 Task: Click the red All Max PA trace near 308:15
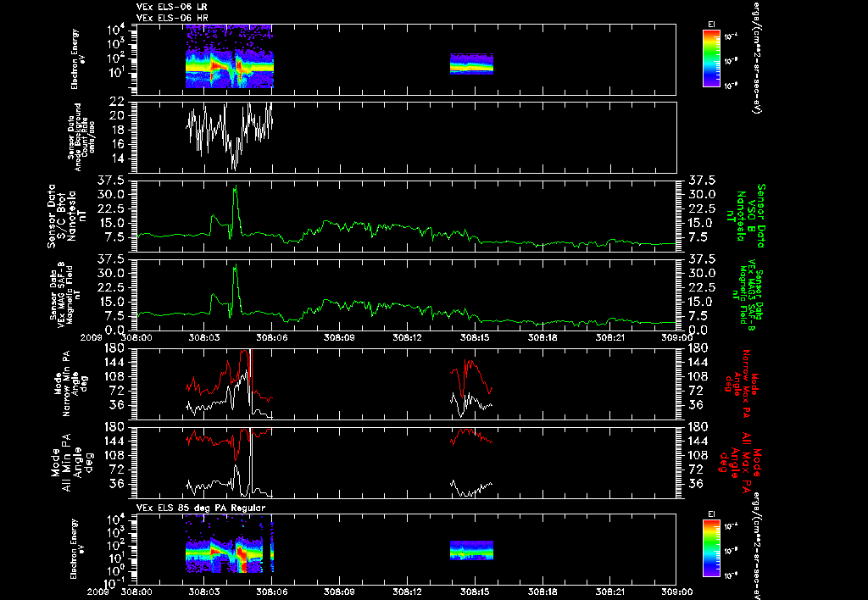pyautogui.click(x=471, y=436)
